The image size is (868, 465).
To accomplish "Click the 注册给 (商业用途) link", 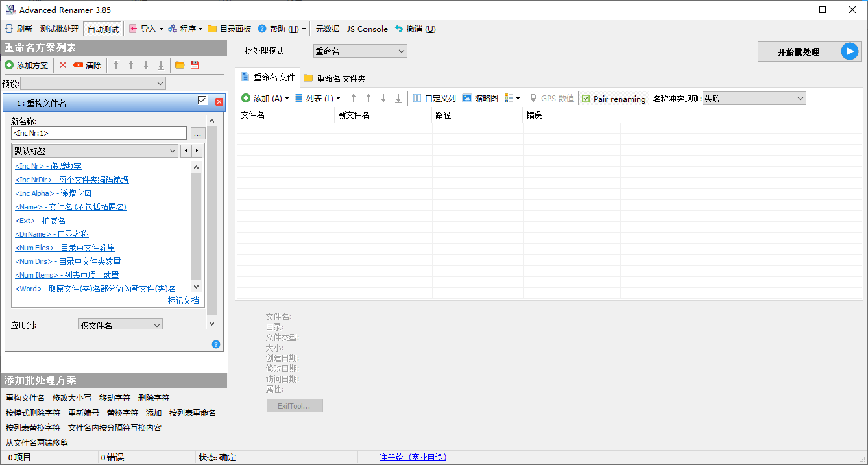I will point(413,457).
